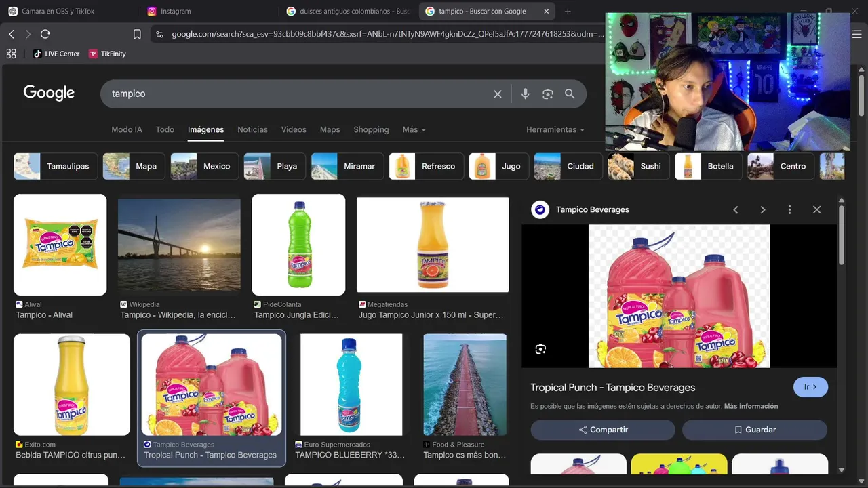Select the Miramar filter chip
This screenshot has width=868, height=488.
point(347,166)
